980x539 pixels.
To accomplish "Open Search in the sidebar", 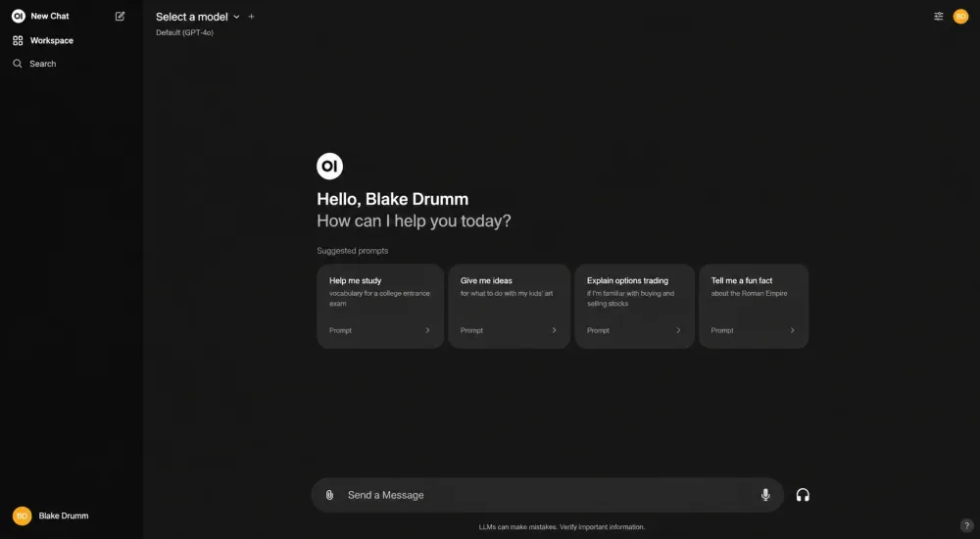I will [42, 64].
